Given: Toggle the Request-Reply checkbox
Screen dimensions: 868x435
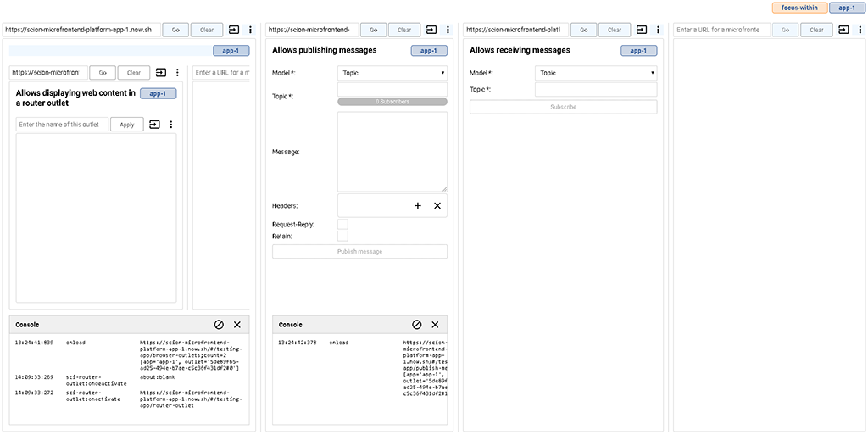Looking at the screenshot, I should [x=342, y=225].
